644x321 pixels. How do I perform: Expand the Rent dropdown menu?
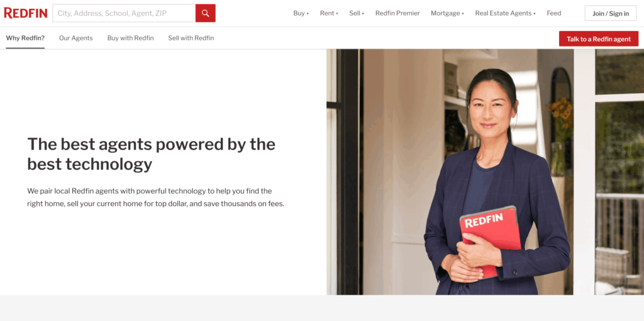click(x=329, y=13)
